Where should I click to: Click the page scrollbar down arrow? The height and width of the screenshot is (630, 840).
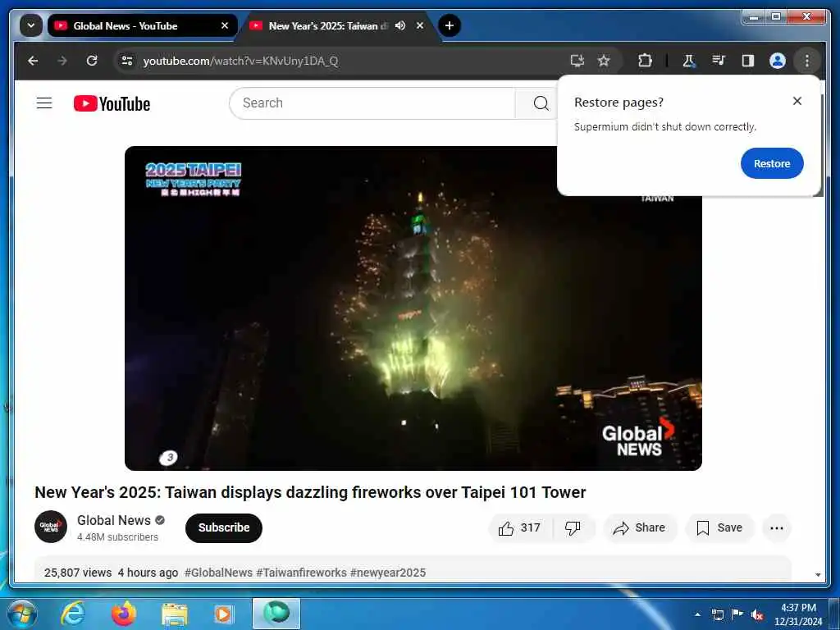(x=818, y=575)
